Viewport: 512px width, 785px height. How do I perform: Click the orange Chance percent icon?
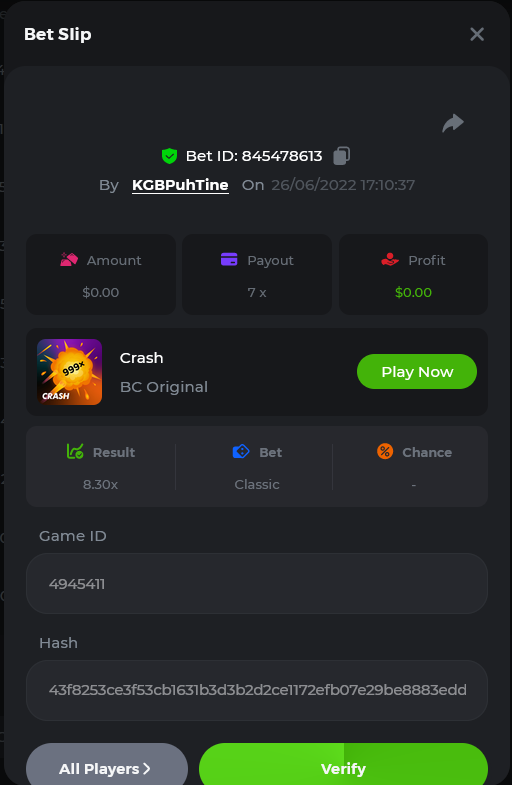[x=385, y=452]
